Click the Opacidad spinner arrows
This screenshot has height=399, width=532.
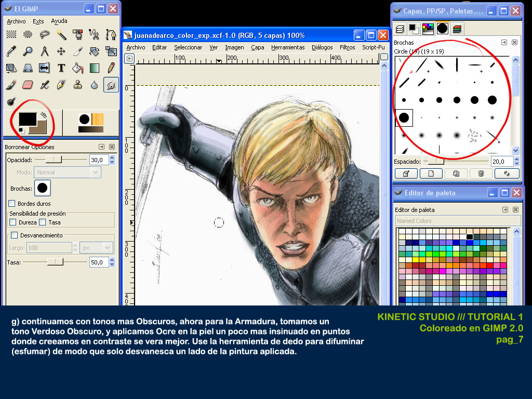click(x=112, y=160)
